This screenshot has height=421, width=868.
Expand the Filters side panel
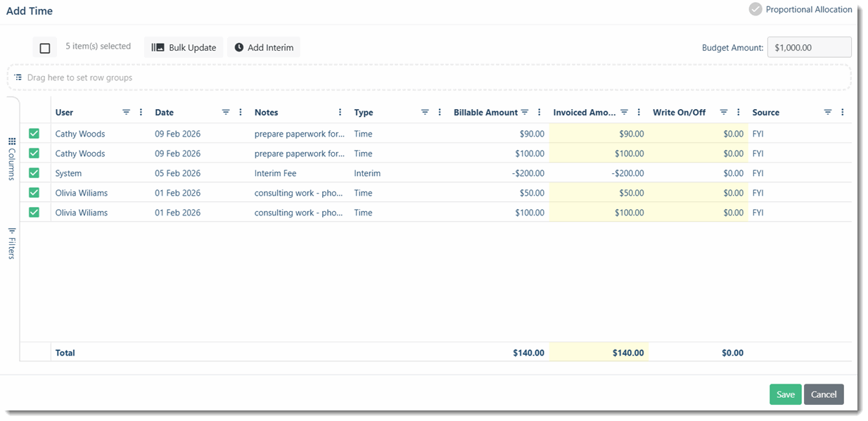click(12, 244)
